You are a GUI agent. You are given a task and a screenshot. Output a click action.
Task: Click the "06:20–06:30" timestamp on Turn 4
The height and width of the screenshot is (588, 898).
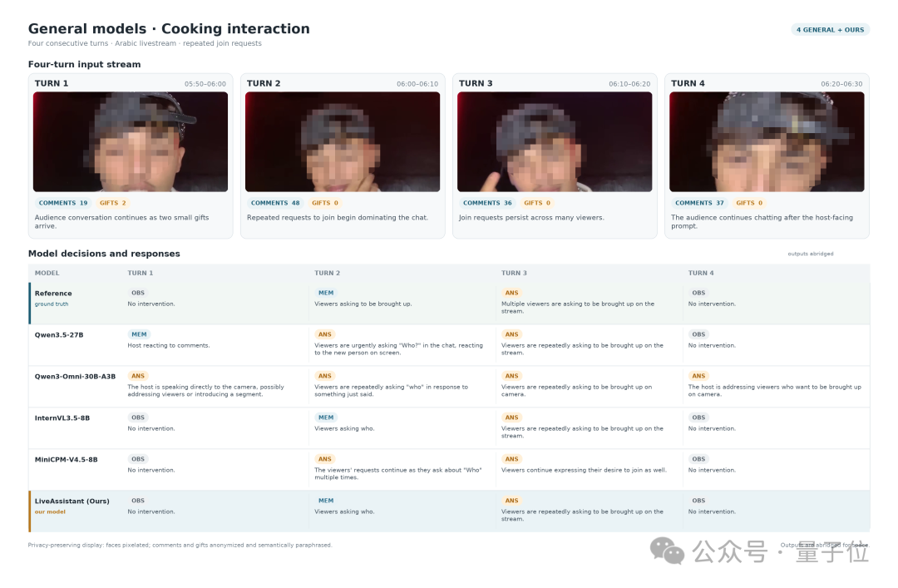[x=841, y=84]
